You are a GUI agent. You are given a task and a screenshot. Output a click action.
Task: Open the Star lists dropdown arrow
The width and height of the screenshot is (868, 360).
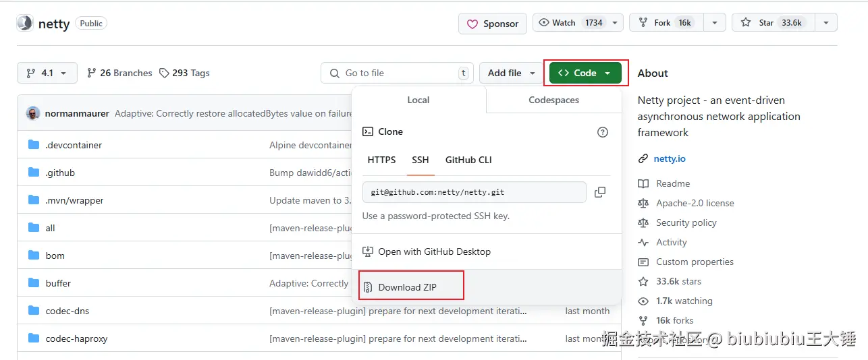(x=825, y=23)
